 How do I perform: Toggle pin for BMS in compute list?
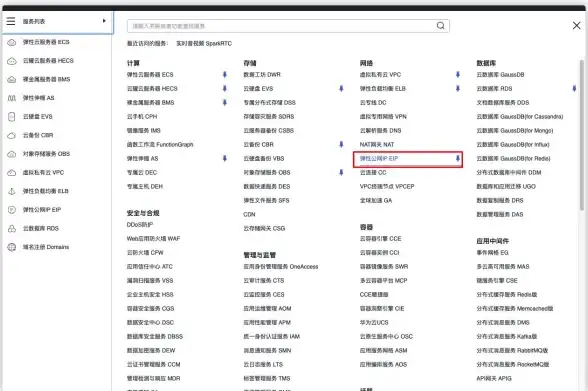(225, 102)
